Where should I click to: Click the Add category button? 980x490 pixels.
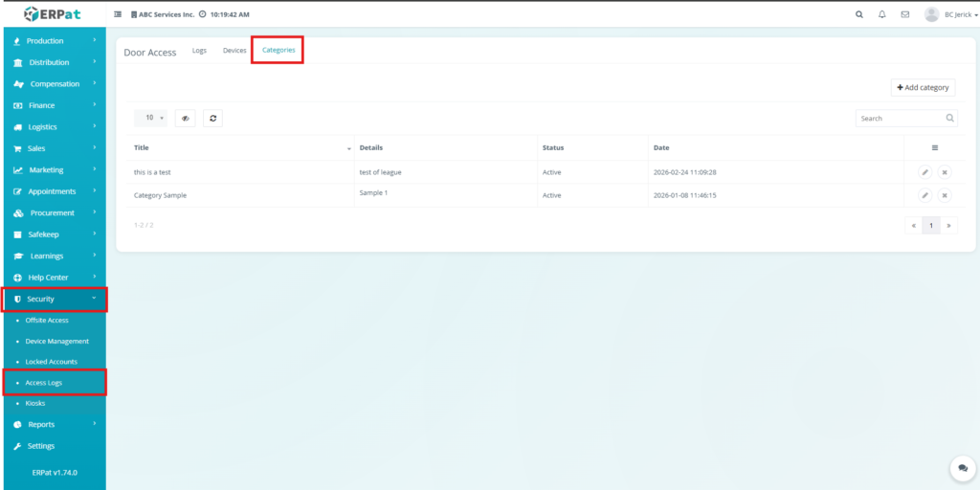pyautogui.click(x=923, y=87)
